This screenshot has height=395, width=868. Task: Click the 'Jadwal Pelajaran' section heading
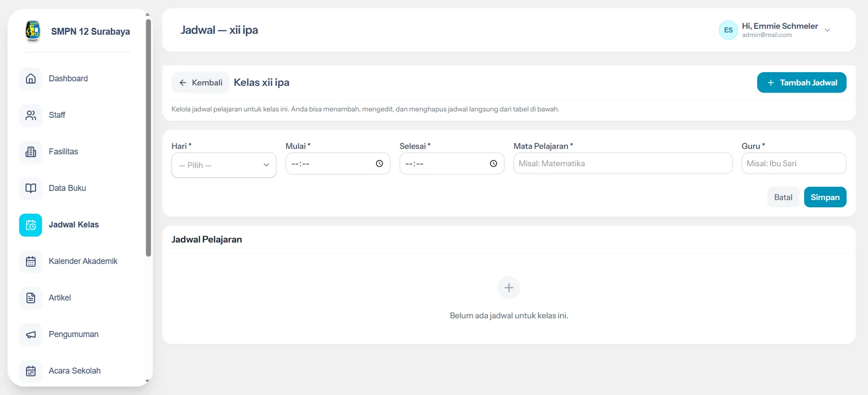pos(207,239)
